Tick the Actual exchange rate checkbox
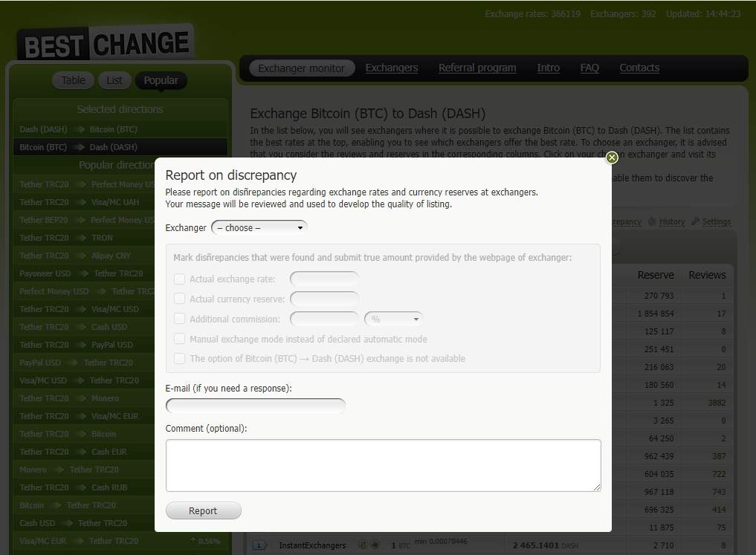This screenshot has width=756, height=555. [x=179, y=279]
